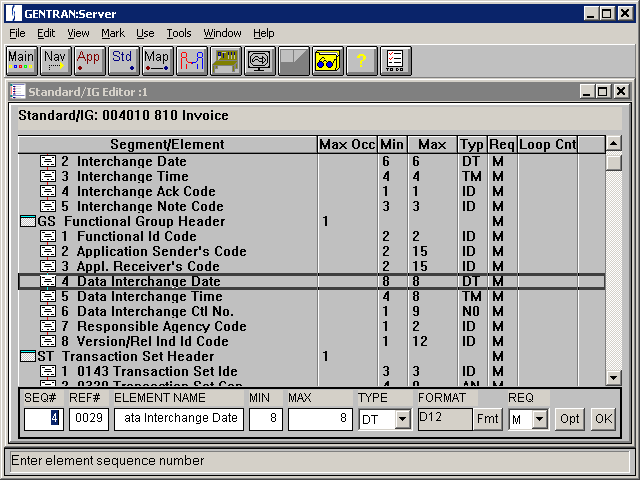Image resolution: width=640 pixels, height=480 pixels.
Task: Click the Segment/Element column header
Action: click(x=167, y=144)
